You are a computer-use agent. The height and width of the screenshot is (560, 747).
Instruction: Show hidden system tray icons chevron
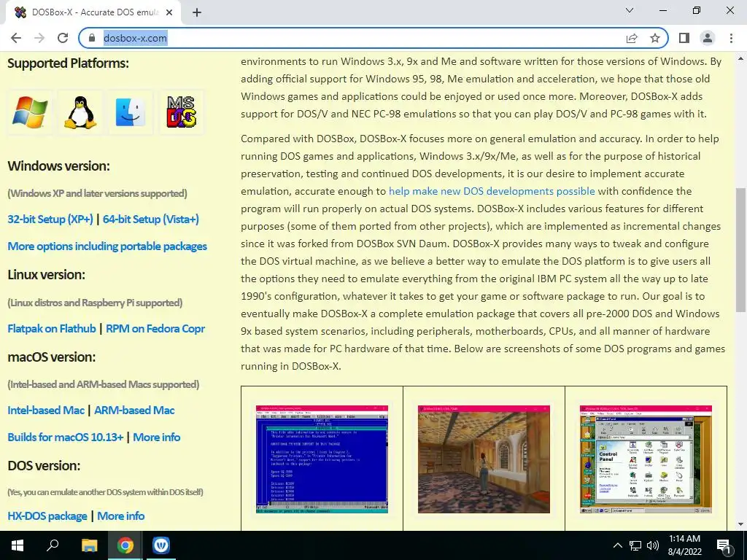point(617,545)
